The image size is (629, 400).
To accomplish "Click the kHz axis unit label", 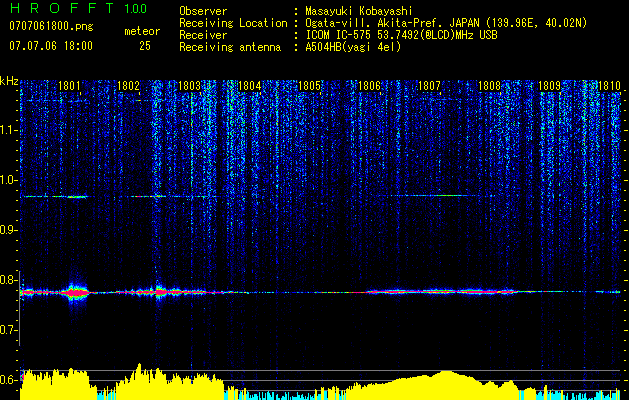I will pos(9,81).
